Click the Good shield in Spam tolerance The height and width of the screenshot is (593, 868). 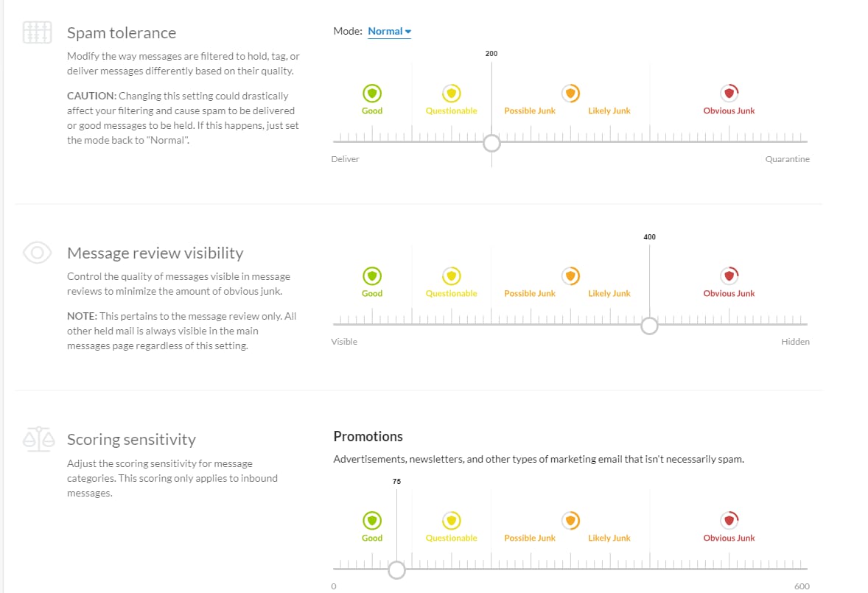point(372,94)
